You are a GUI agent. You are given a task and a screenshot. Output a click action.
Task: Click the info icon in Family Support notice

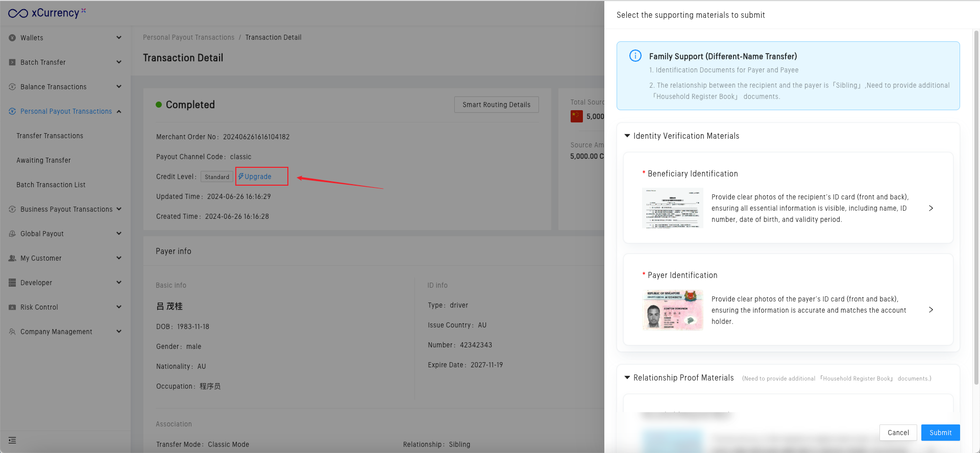point(635,56)
